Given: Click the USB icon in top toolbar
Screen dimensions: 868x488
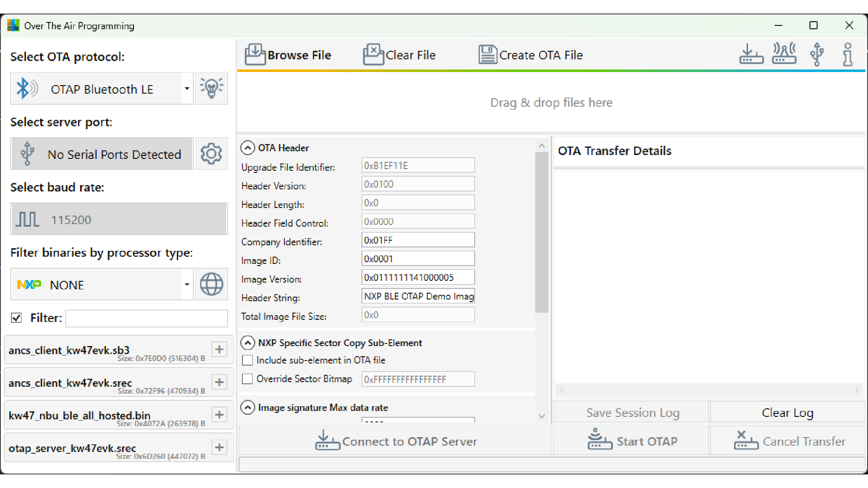Looking at the screenshot, I should [x=817, y=55].
